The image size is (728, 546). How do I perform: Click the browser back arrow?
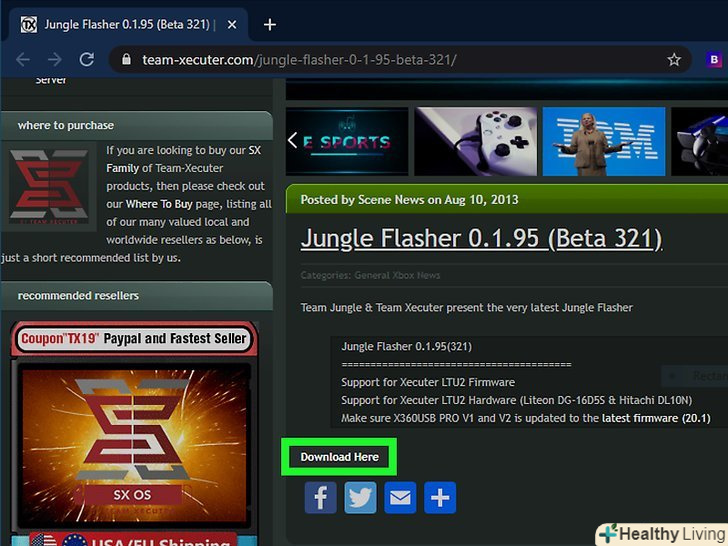point(23,59)
